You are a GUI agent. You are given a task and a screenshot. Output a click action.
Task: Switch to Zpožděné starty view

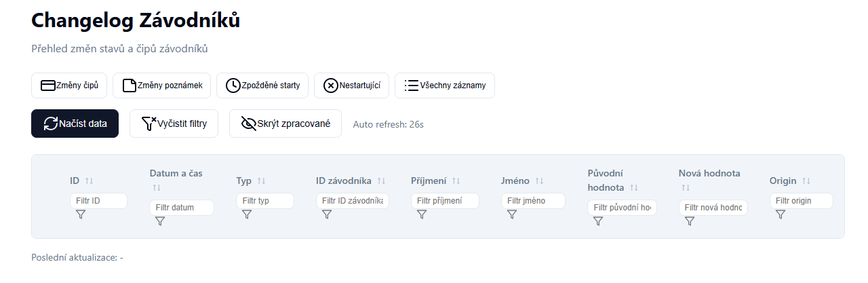click(262, 86)
